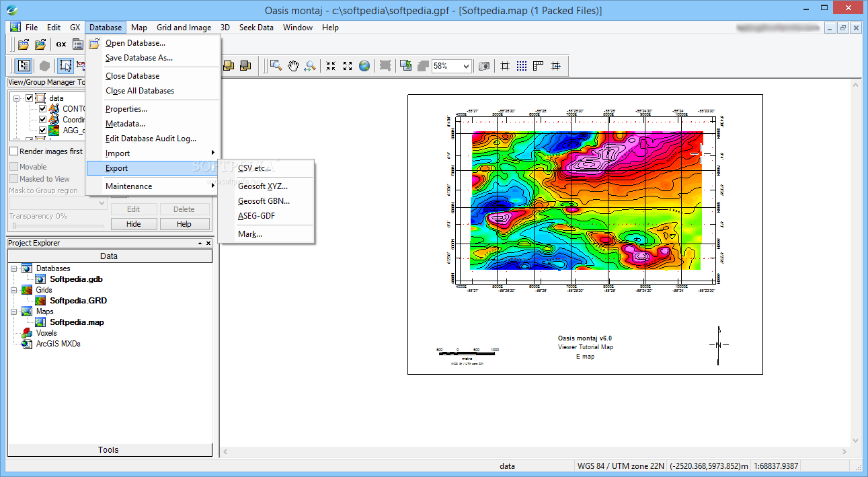This screenshot has width=868, height=477.
Task: Select the group selection pointer tool
Action: pyautogui.click(x=65, y=65)
